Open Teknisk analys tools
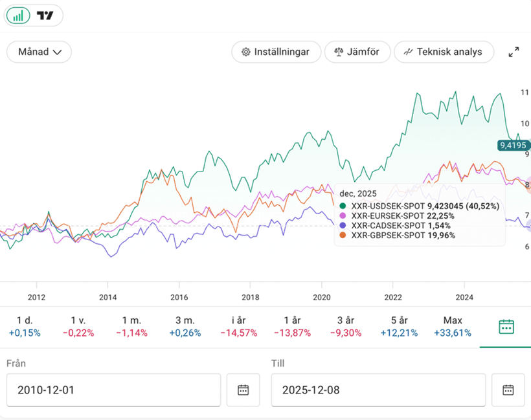 pyautogui.click(x=443, y=52)
